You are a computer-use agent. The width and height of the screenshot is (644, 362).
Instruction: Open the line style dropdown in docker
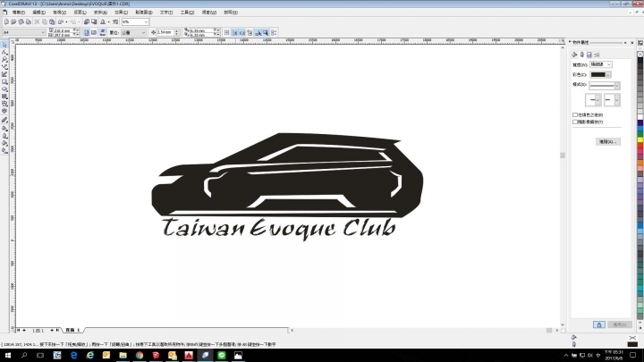[x=616, y=86]
